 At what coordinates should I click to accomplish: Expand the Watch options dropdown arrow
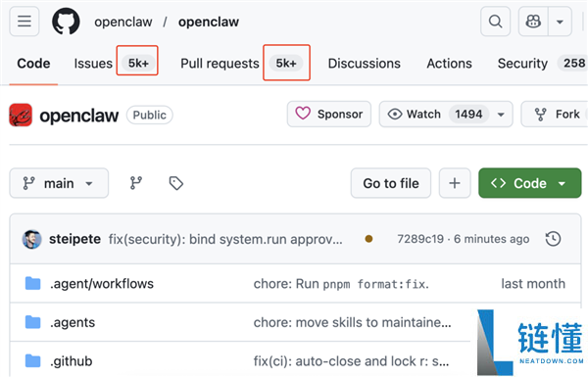[501, 114]
